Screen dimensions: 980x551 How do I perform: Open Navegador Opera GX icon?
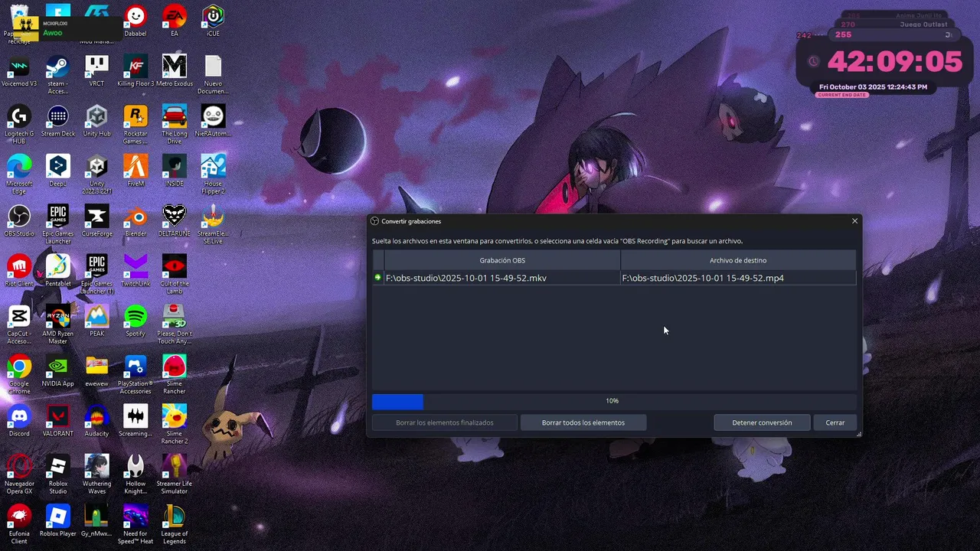(x=19, y=474)
